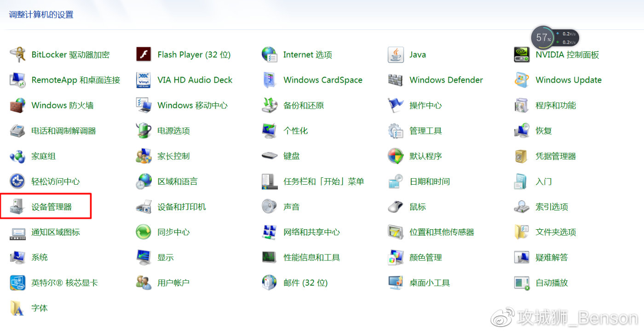
Task: Click the 恢复 icon
Action: [522, 131]
